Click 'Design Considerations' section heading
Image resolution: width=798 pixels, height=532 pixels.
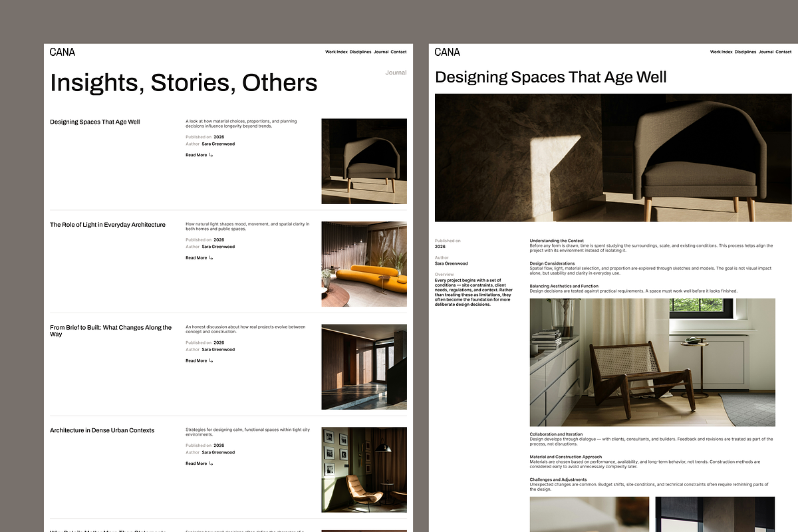click(552, 263)
